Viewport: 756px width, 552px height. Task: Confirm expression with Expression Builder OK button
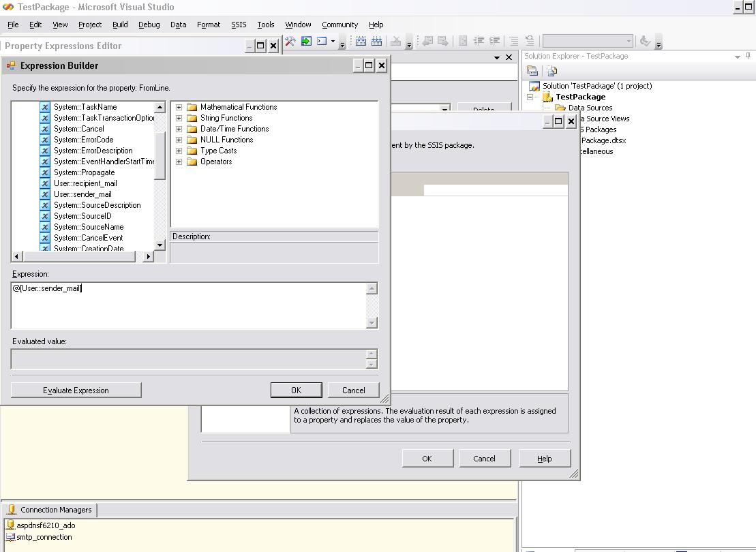click(296, 390)
